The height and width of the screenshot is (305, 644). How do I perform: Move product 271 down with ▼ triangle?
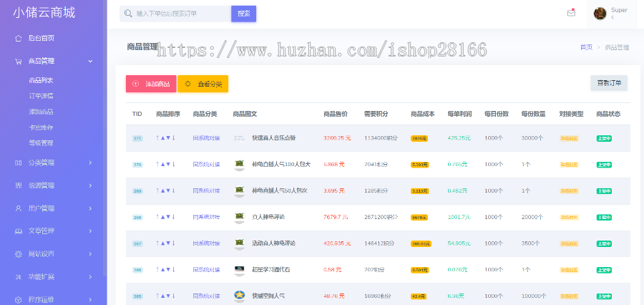pos(168,138)
